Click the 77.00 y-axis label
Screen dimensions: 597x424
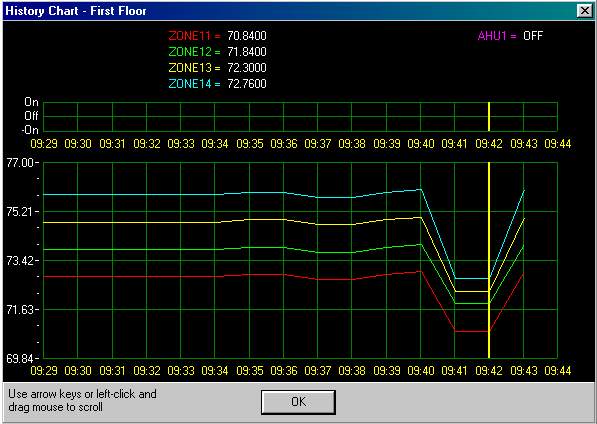21,163
